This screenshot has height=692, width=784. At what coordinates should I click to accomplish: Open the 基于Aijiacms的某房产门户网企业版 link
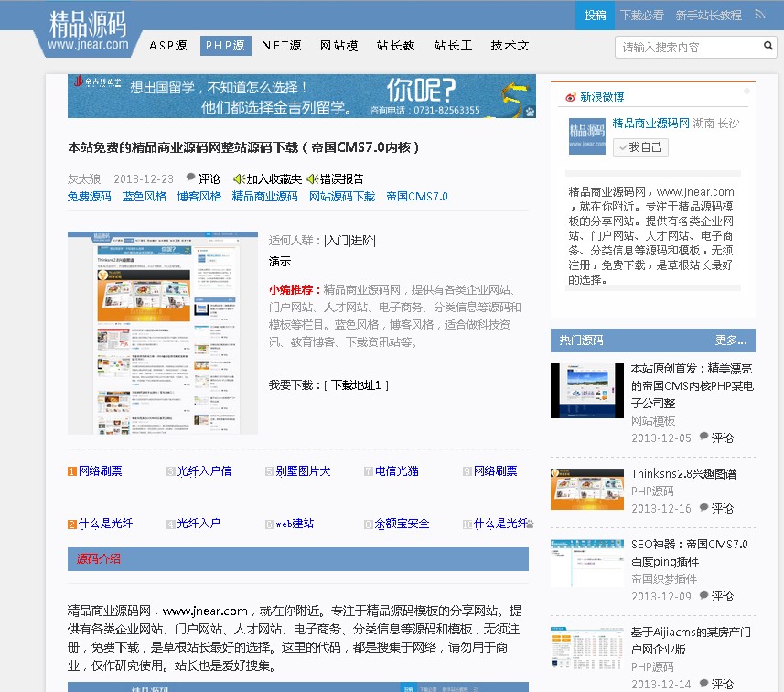tap(691, 641)
